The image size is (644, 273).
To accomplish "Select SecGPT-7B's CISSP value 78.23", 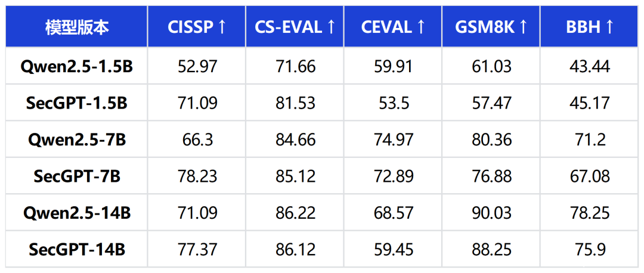I will (x=197, y=176).
